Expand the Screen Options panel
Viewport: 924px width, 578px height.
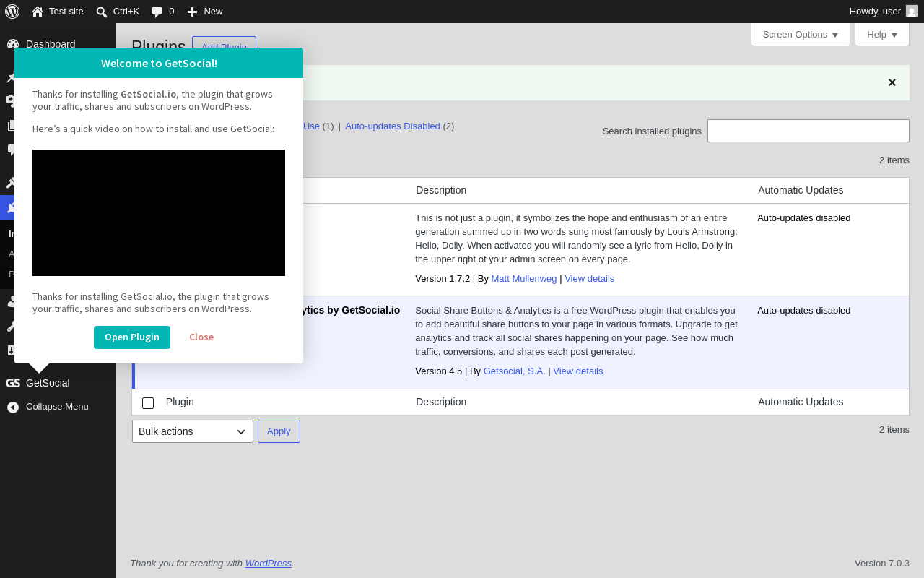point(801,35)
